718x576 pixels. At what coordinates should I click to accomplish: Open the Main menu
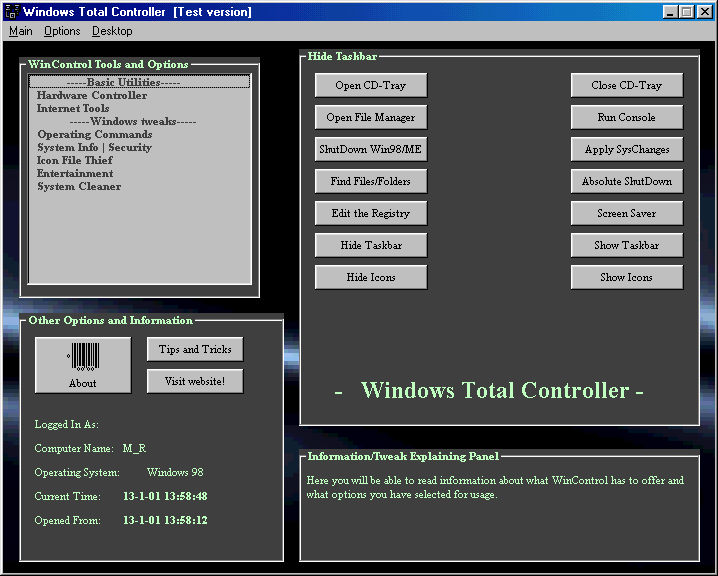pyautogui.click(x=21, y=31)
